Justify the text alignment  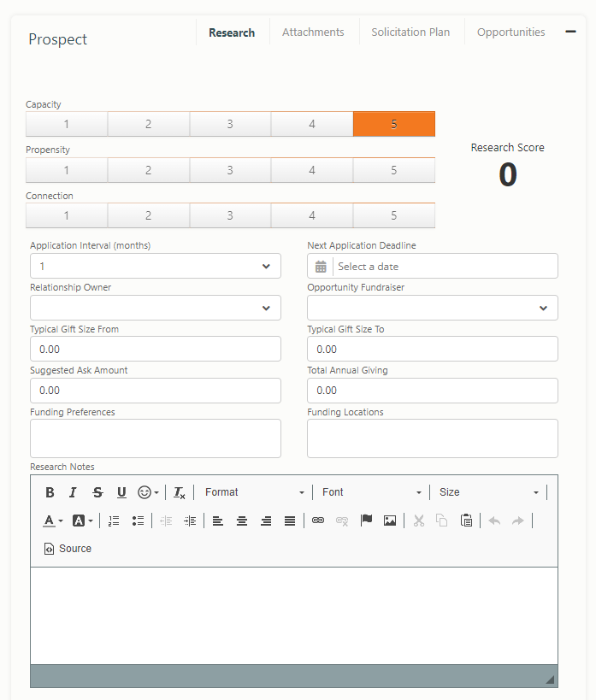pyautogui.click(x=290, y=521)
